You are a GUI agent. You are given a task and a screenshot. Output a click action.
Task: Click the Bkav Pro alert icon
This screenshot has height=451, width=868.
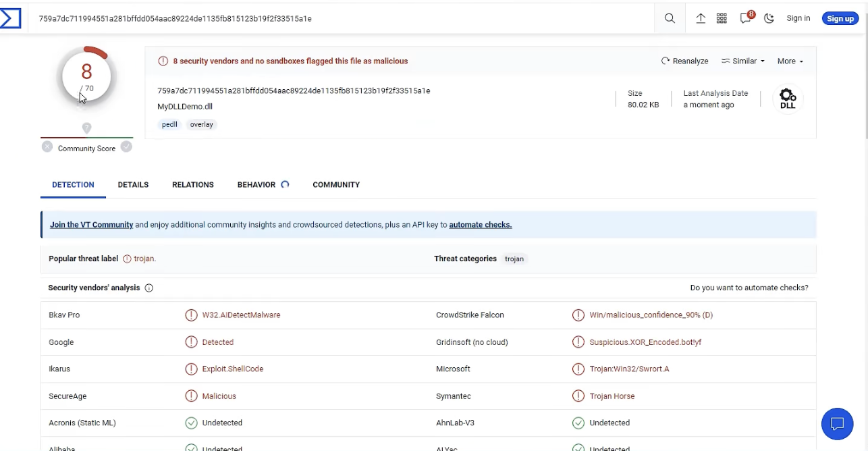click(192, 315)
